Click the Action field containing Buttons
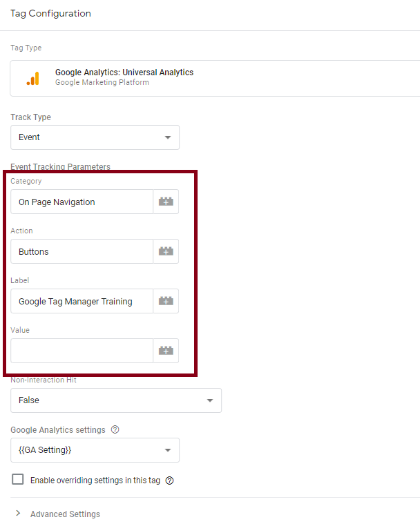420x524 pixels. 82,251
